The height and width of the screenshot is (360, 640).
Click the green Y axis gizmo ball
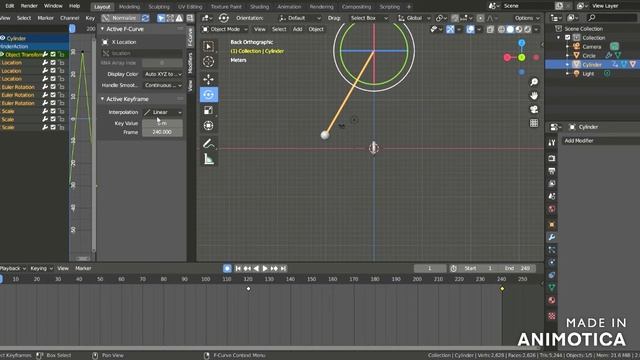coord(522,58)
